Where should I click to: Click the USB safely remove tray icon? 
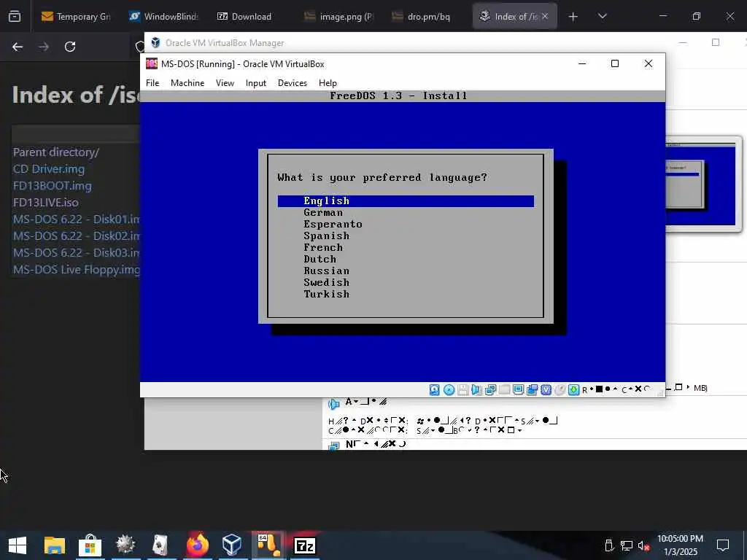coord(609,545)
